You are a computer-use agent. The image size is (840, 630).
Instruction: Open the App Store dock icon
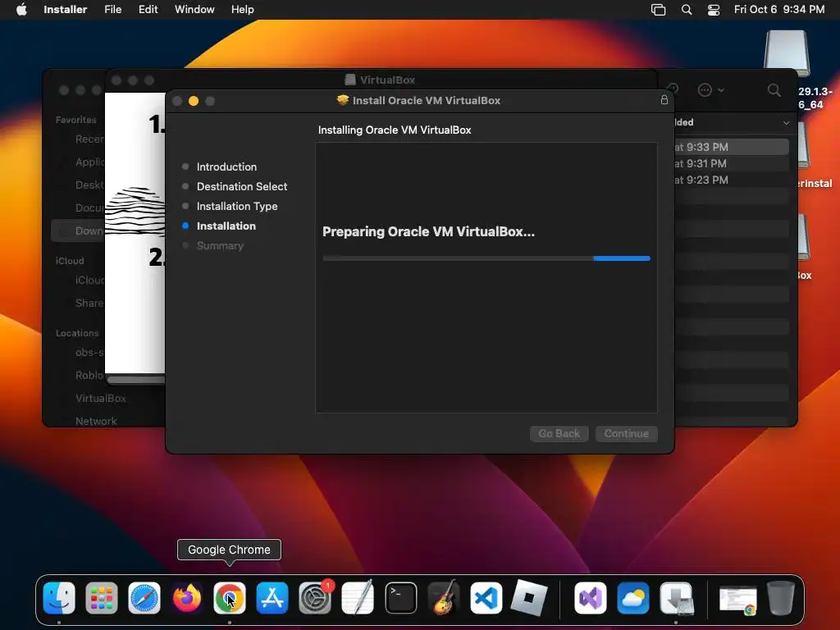[272, 598]
